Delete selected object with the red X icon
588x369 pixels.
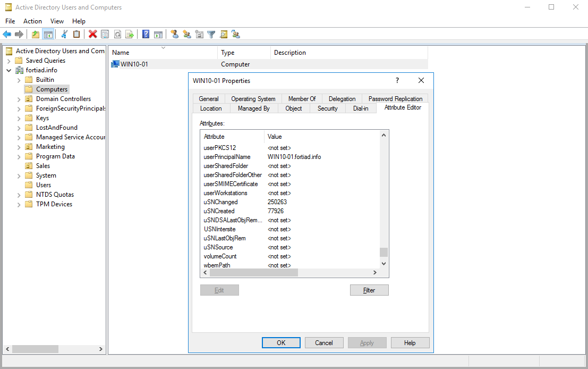[92, 34]
